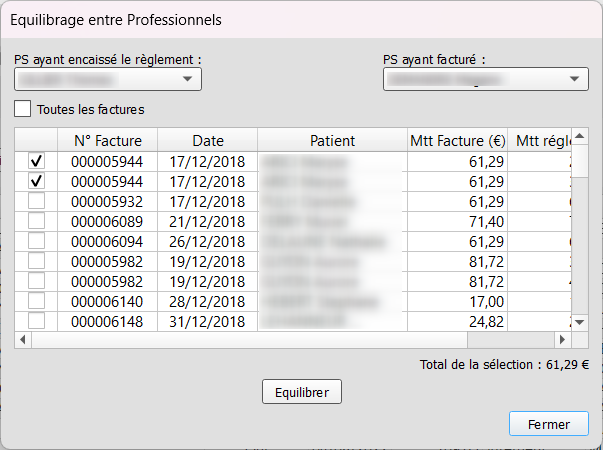Select the checkbox for invoice 000006140
Image resolution: width=603 pixels, height=450 pixels.
pos(37,301)
